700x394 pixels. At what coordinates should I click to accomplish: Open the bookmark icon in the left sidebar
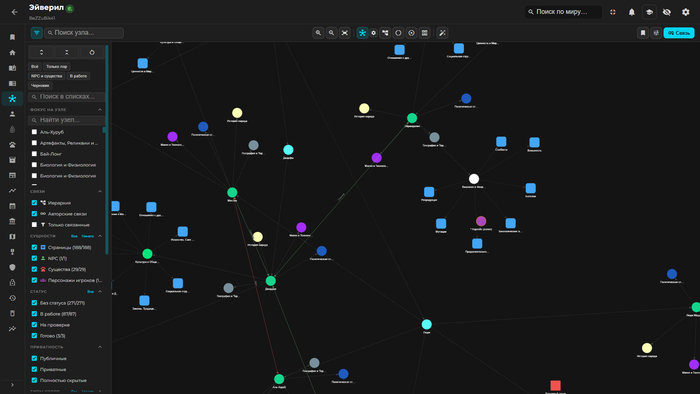click(12, 37)
